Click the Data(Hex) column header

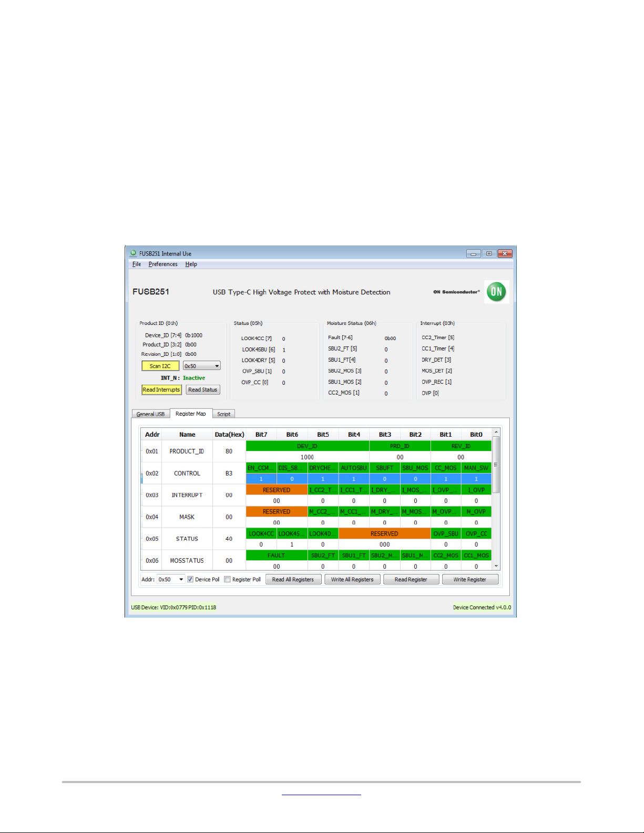click(x=229, y=435)
